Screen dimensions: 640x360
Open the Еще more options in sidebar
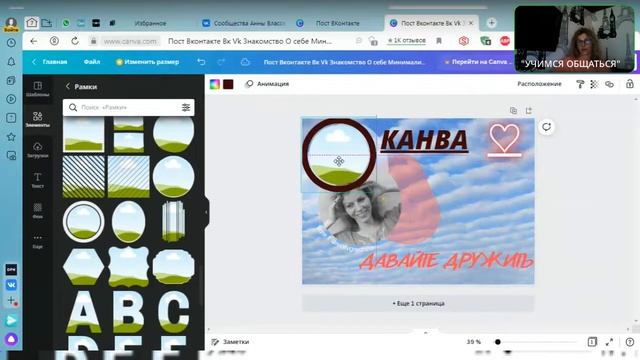pos(38,241)
